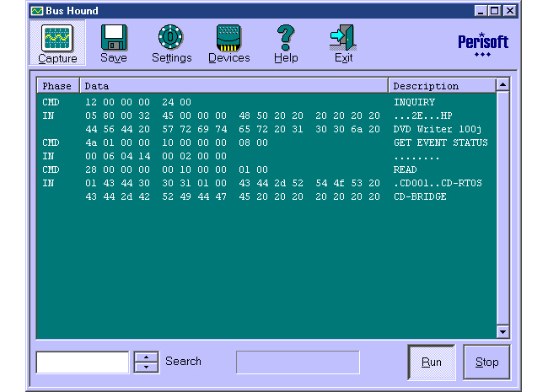Click the search stepper up arrow
Screen dimensions: 548x392
[147, 357]
